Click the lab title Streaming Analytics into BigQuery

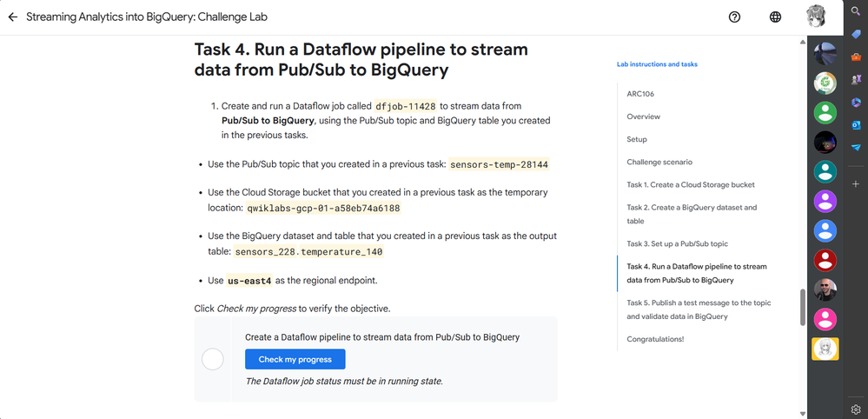pyautogui.click(x=147, y=17)
